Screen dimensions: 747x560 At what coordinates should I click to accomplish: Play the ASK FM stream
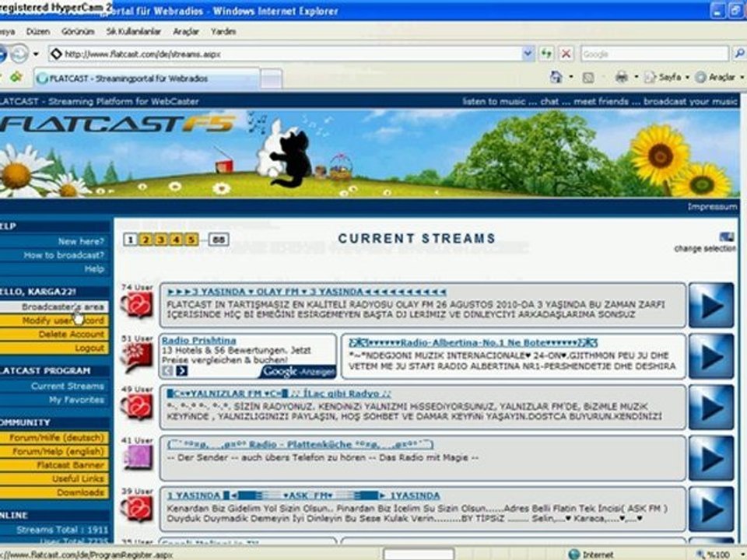coord(710,509)
